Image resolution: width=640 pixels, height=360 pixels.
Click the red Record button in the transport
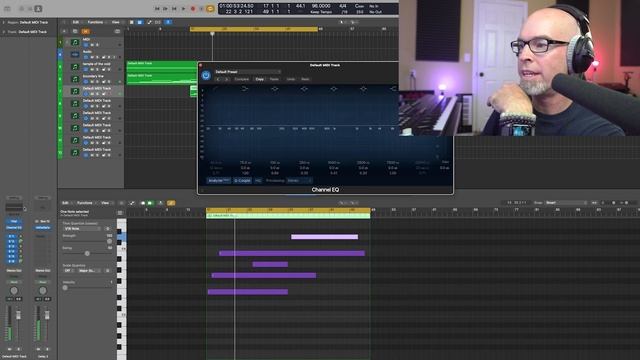point(193,9)
